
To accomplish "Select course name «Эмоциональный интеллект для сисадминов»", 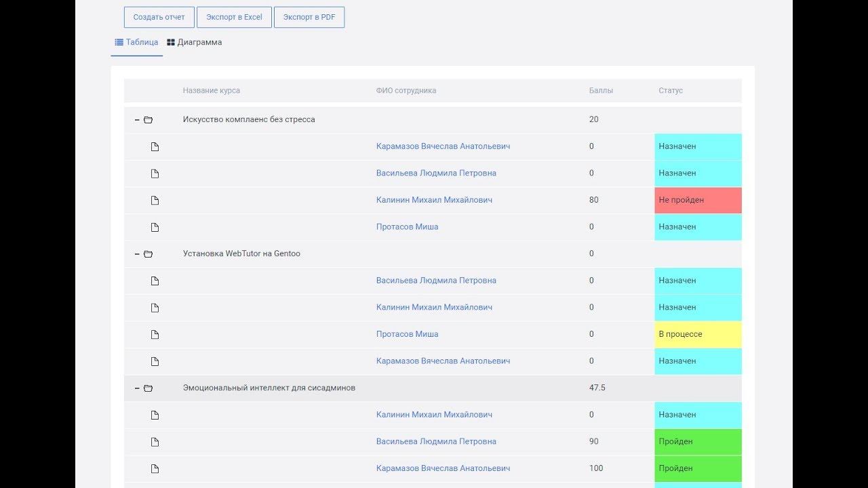I will tap(269, 388).
